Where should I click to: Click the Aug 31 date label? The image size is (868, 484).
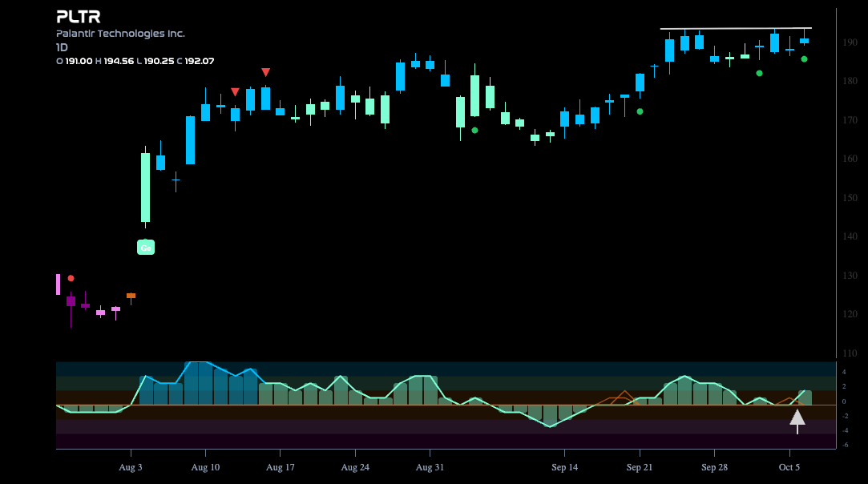[430, 467]
